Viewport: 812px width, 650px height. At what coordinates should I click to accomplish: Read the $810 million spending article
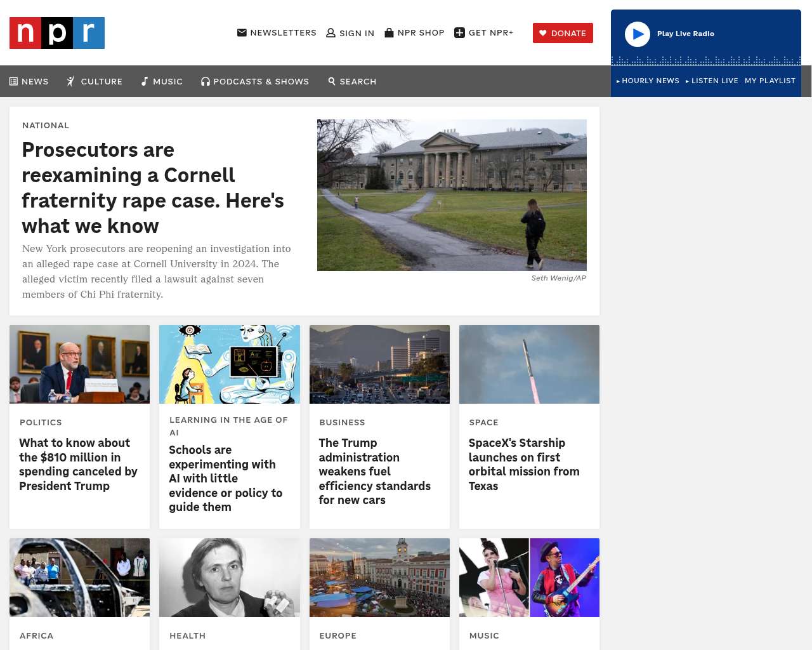tap(78, 464)
